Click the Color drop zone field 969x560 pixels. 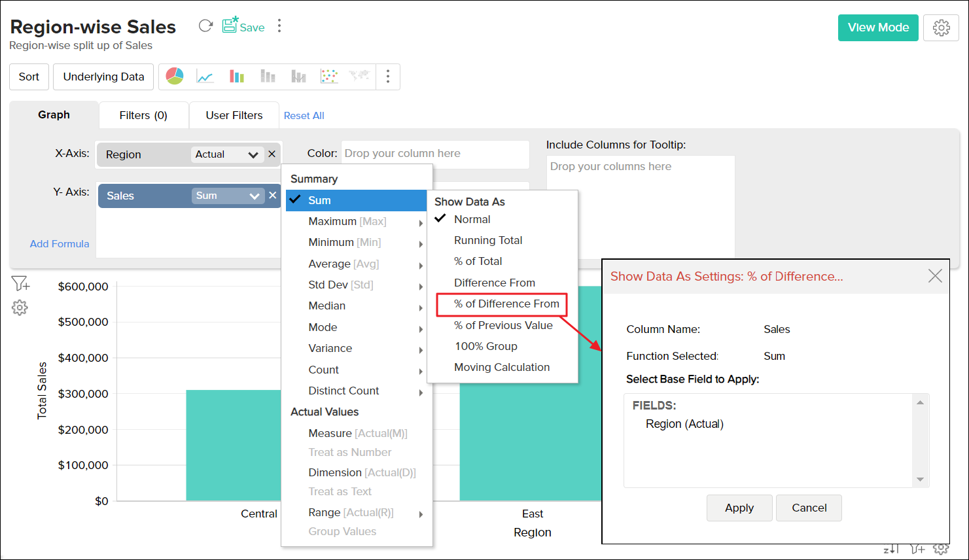tap(434, 154)
